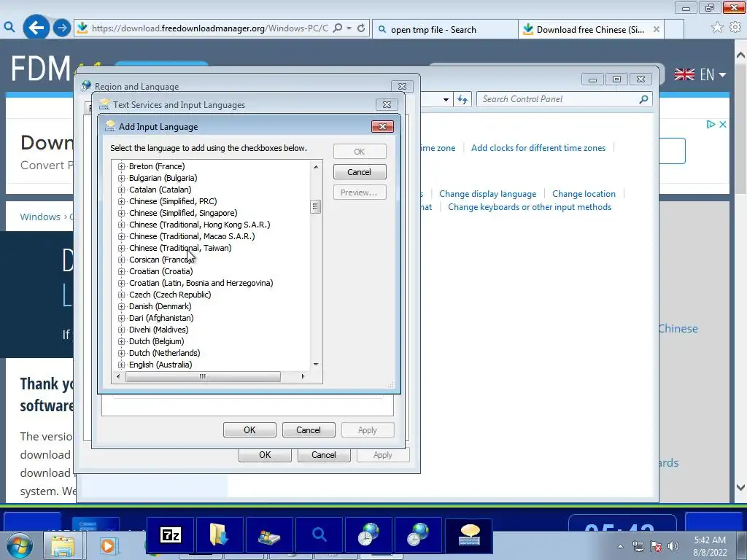Image resolution: width=747 pixels, height=560 pixels.
Task: Click the Windows breadcrumb link on webpage
Action: click(40, 217)
